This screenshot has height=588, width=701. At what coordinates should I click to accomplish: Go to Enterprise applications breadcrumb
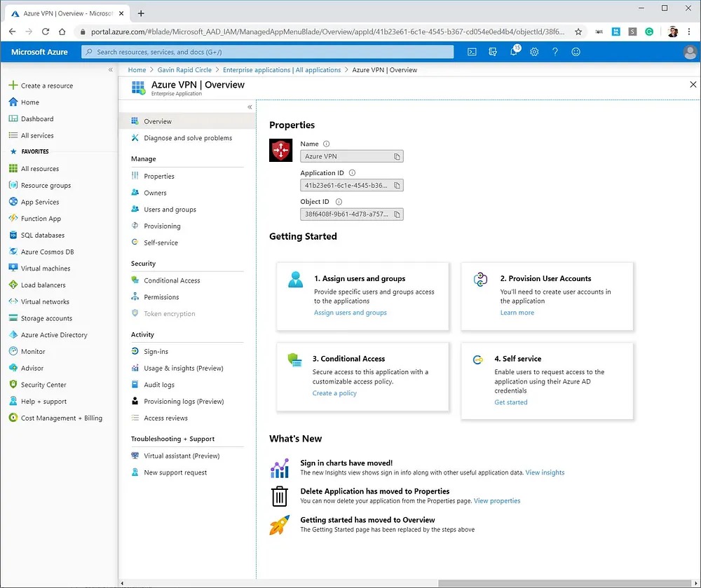(x=282, y=69)
